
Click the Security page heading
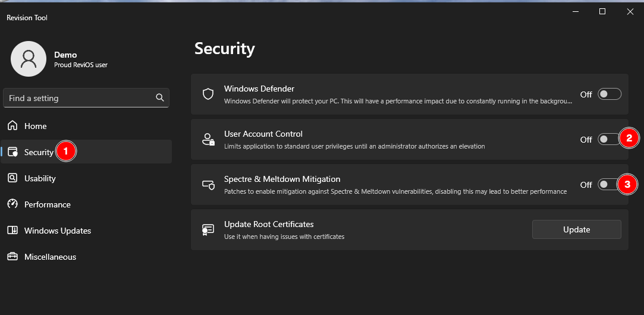point(225,49)
